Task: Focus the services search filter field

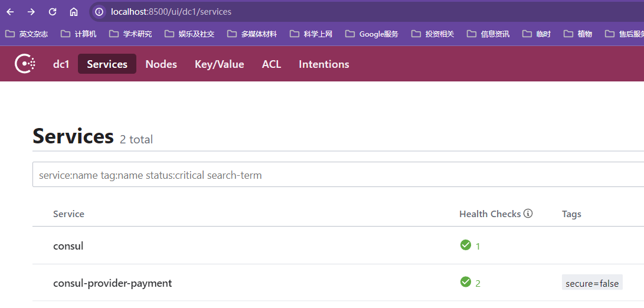Action: click(x=336, y=175)
